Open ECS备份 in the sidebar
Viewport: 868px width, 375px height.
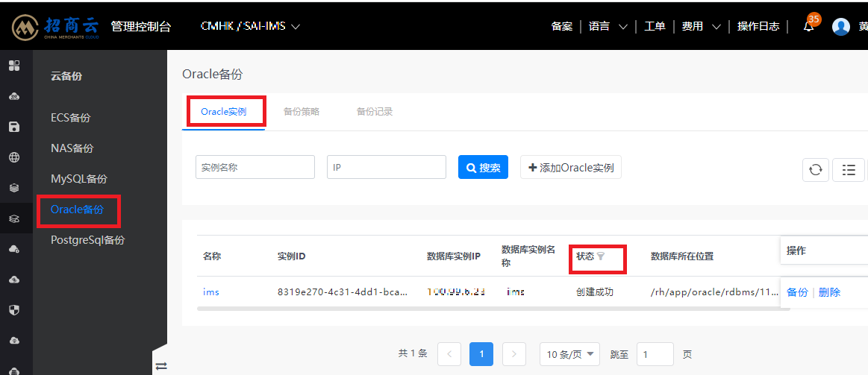tap(70, 118)
